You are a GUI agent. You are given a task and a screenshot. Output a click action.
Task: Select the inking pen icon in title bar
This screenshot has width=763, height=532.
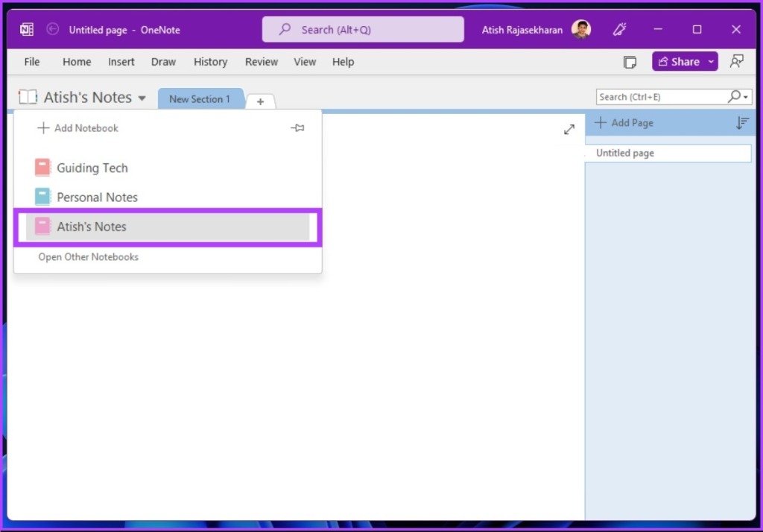coord(620,30)
